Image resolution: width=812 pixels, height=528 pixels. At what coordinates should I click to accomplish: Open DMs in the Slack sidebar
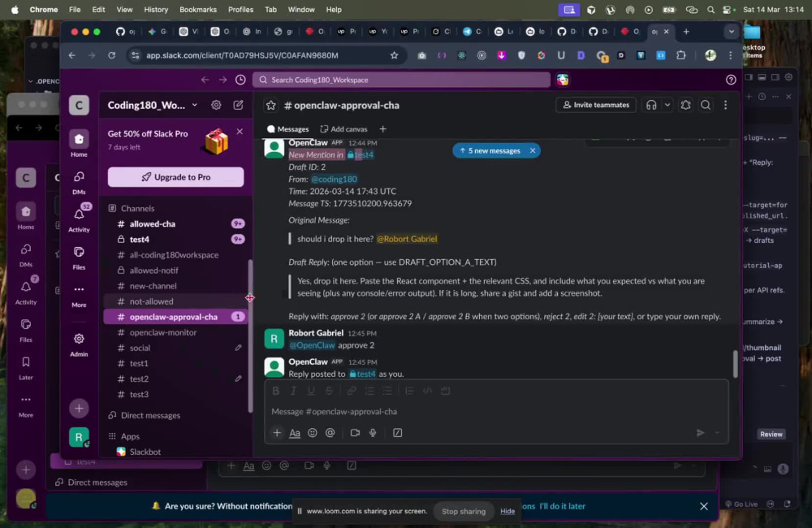coord(79,182)
